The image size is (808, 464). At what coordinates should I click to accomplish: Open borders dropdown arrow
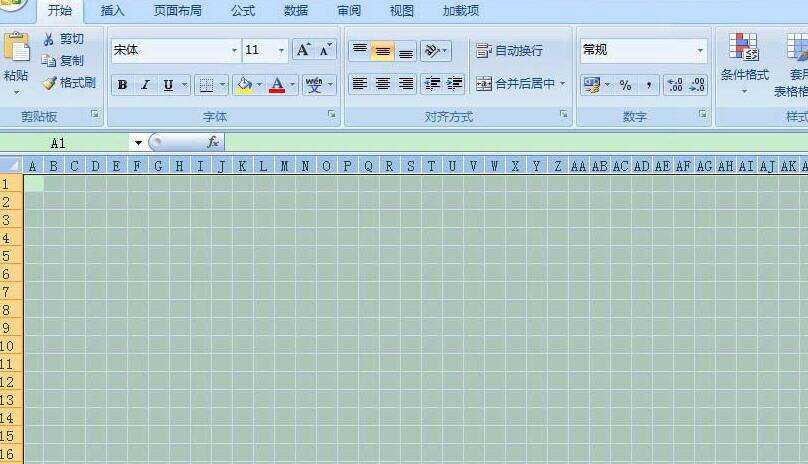pyautogui.click(x=223, y=85)
